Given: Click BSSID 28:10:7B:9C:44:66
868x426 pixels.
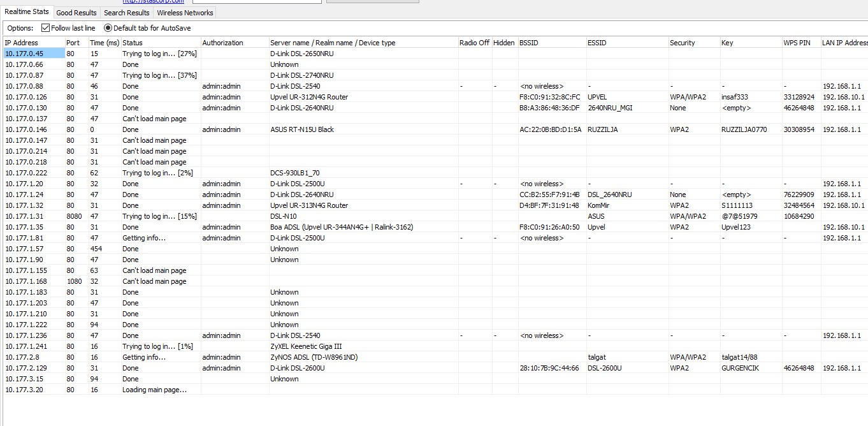Looking at the screenshot, I should (549, 368).
